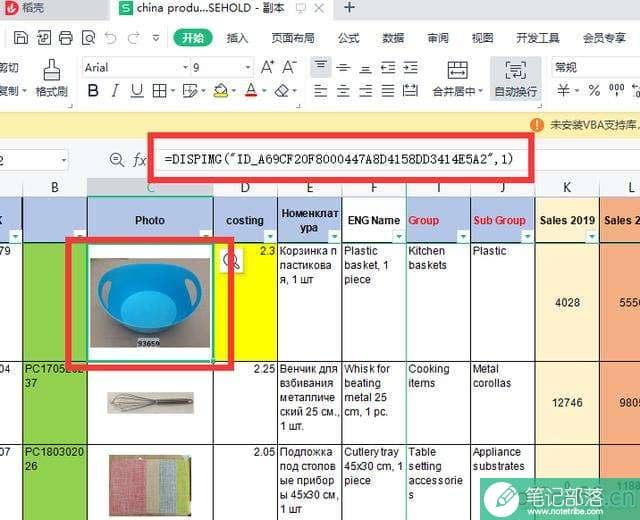Click the yellow costing cell 2.3
The width and height of the screenshot is (640, 520).
[246, 302]
